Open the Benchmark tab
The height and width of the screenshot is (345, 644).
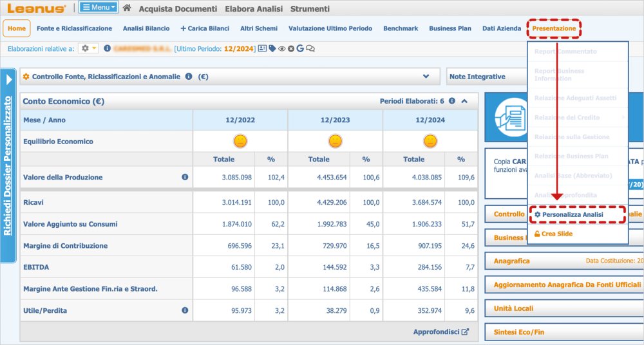pyautogui.click(x=400, y=28)
